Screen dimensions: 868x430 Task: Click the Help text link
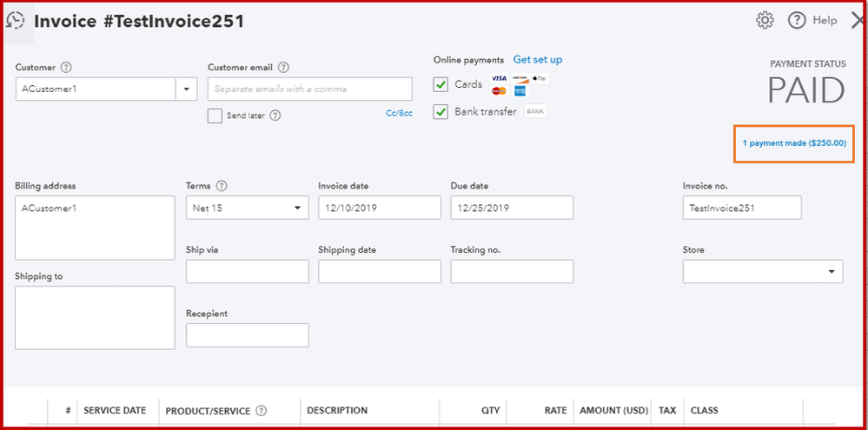click(x=825, y=21)
